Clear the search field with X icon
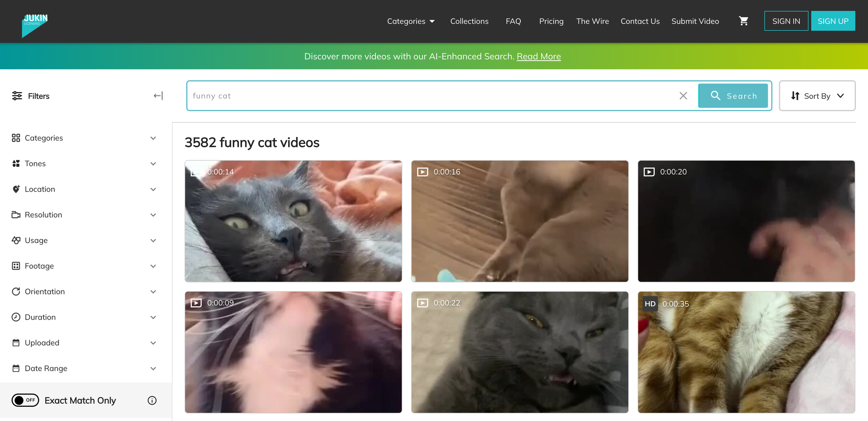 click(683, 96)
